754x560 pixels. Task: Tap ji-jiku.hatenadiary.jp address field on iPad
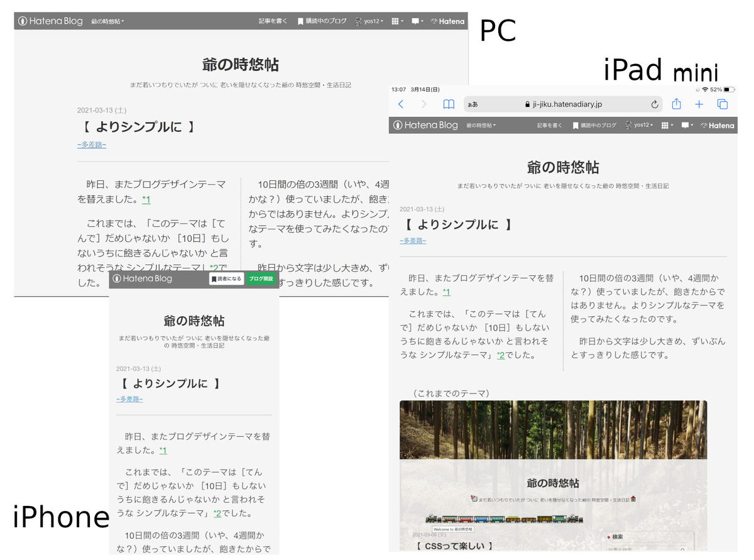tap(564, 104)
